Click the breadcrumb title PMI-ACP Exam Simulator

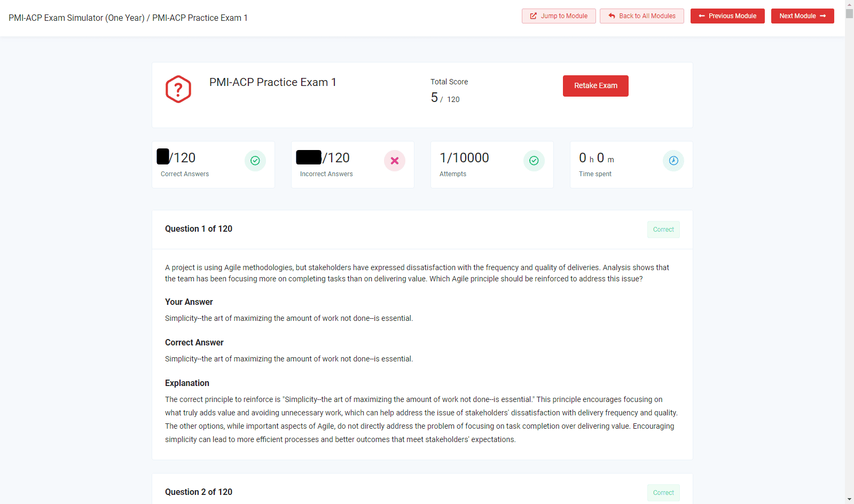pyautogui.click(x=76, y=18)
